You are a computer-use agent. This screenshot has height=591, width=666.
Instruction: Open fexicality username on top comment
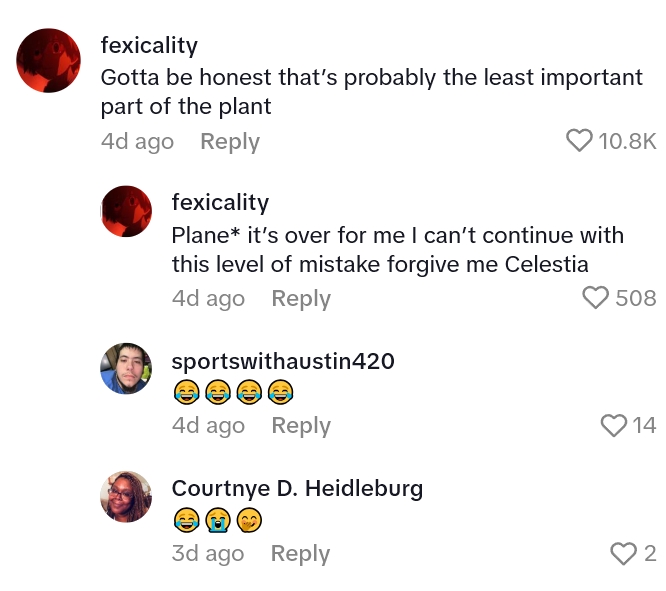click(x=149, y=45)
